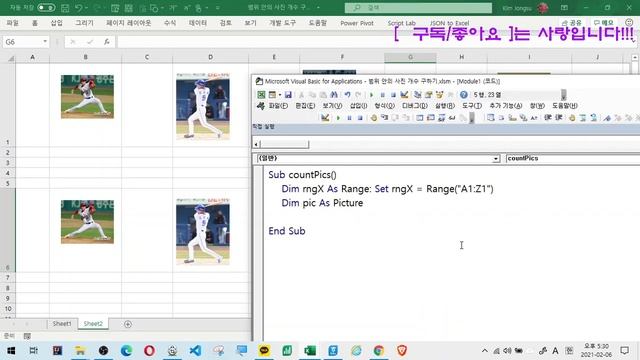Select Excel 삽입 ribbon tab

(x=56, y=23)
